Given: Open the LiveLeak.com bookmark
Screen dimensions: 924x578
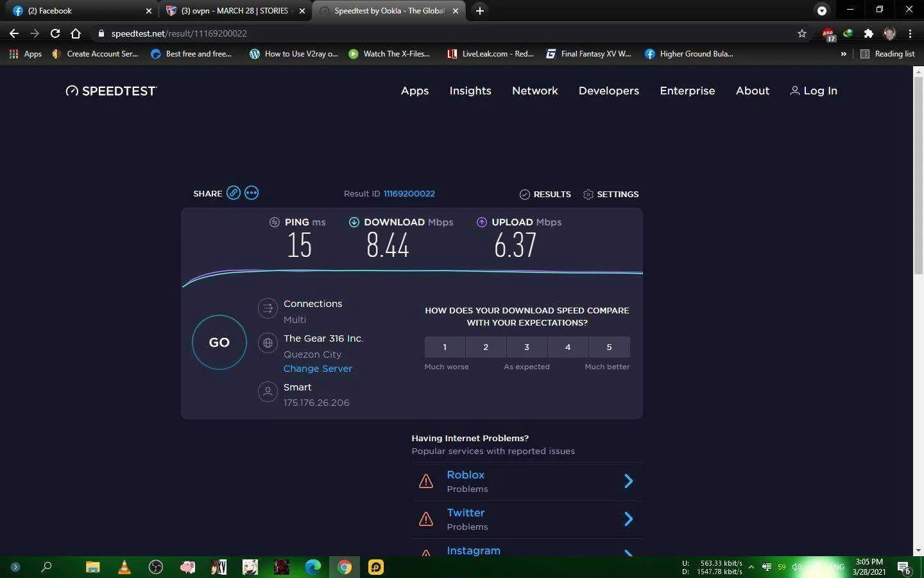Looking at the screenshot, I should [490, 54].
